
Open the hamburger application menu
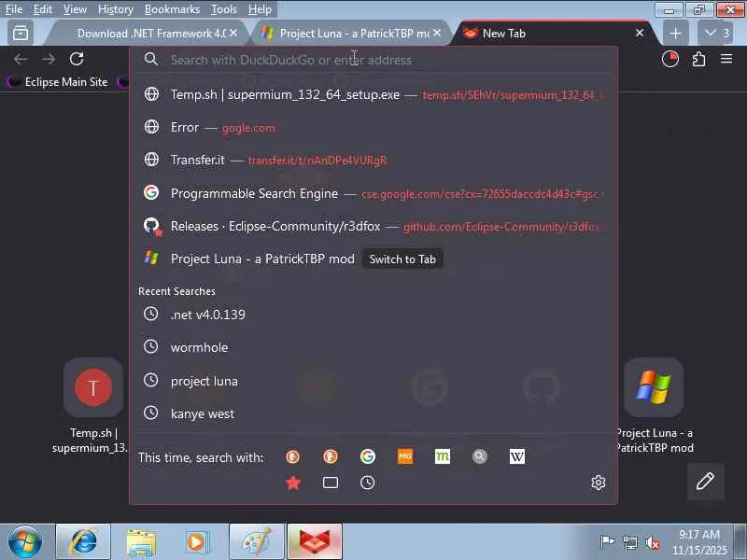726,59
